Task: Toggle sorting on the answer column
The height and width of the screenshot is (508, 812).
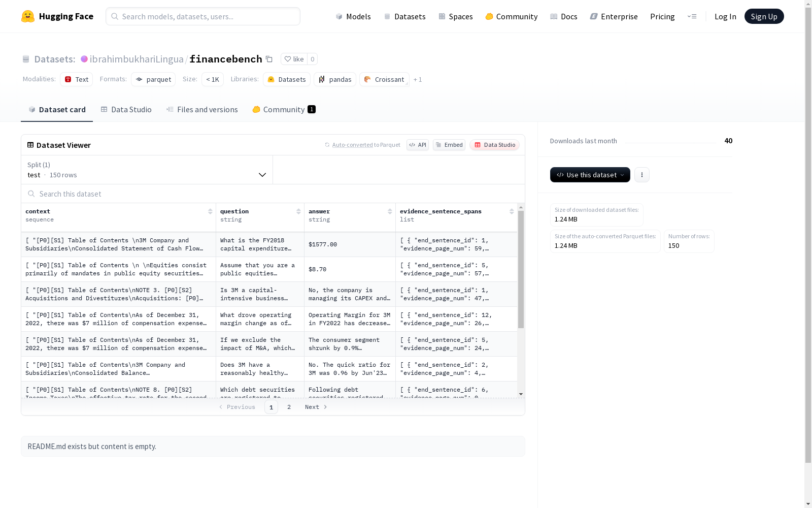Action: pos(389,211)
